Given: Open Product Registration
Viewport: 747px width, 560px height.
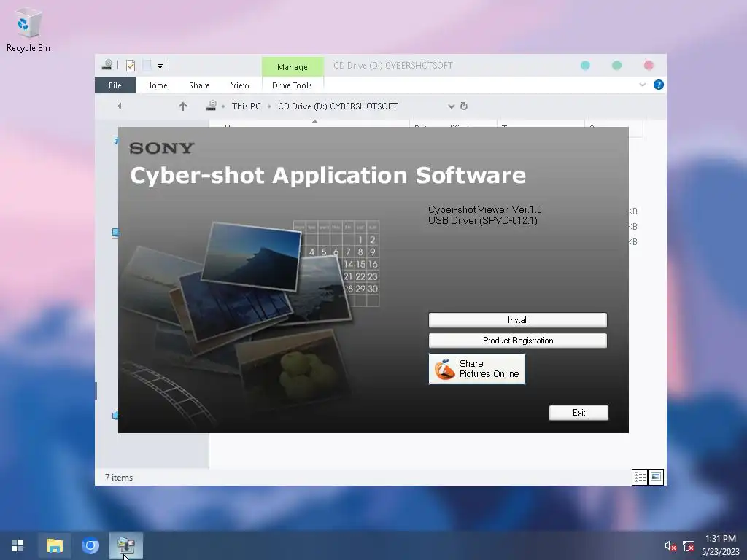Looking at the screenshot, I should pos(517,341).
